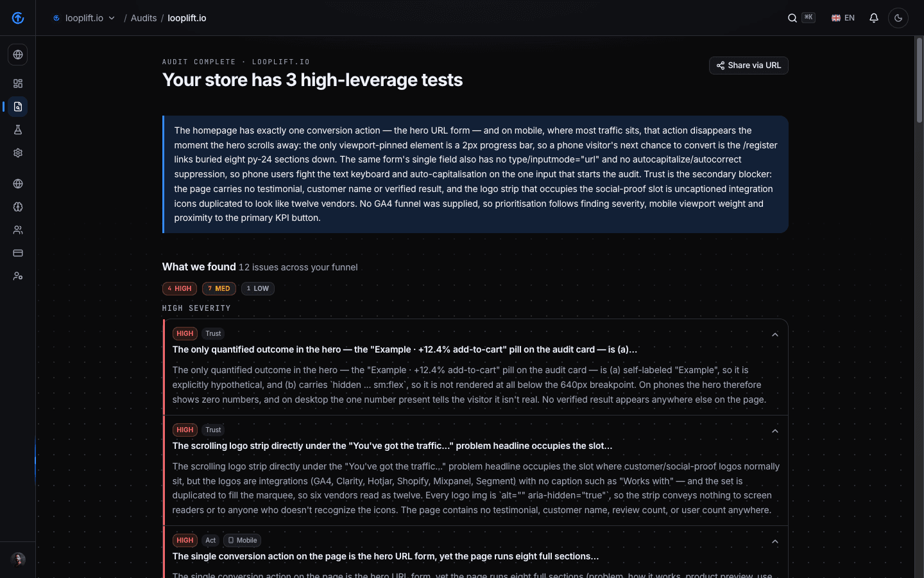This screenshot has height=578, width=924.
Task: Open the experiments flask icon in sidebar
Action: tap(18, 130)
